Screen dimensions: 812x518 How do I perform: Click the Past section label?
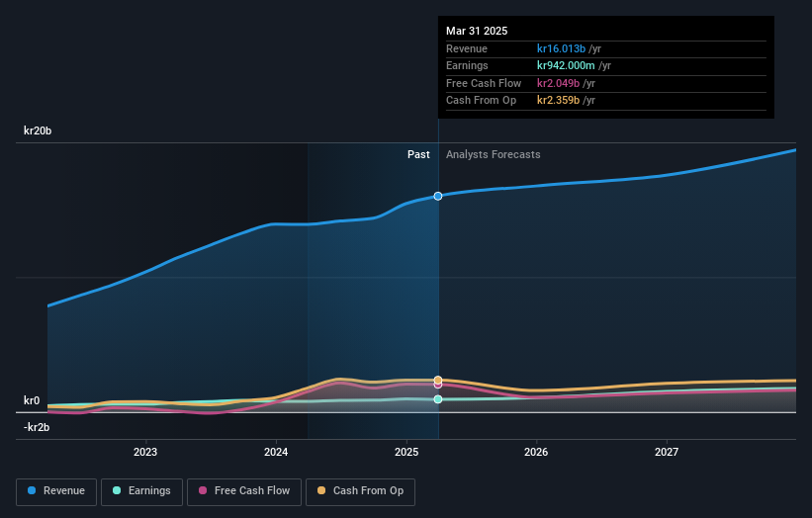point(418,155)
